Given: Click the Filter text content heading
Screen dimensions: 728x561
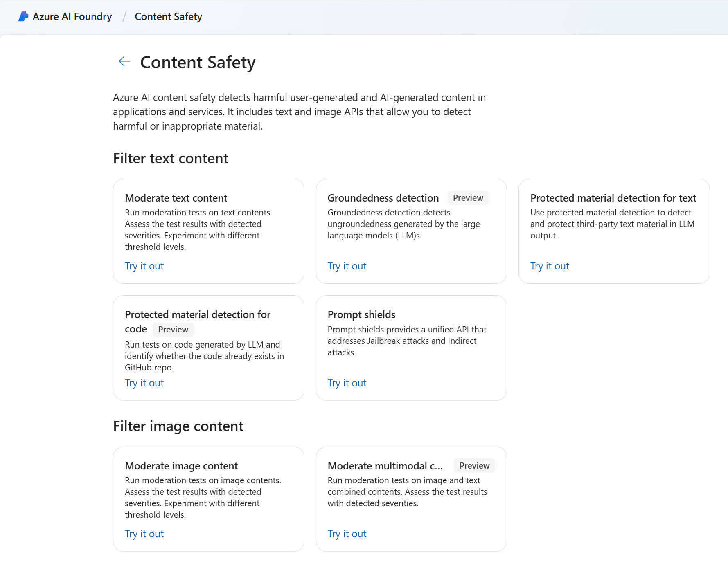Looking at the screenshot, I should click(171, 159).
